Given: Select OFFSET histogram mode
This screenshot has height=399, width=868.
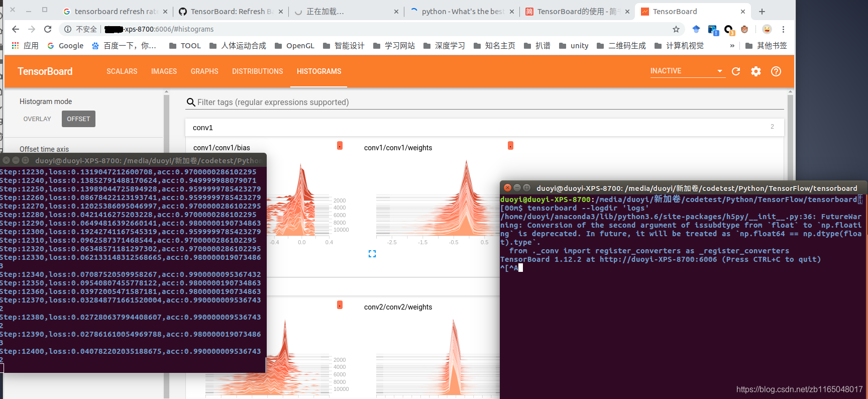Looking at the screenshot, I should click(x=78, y=119).
